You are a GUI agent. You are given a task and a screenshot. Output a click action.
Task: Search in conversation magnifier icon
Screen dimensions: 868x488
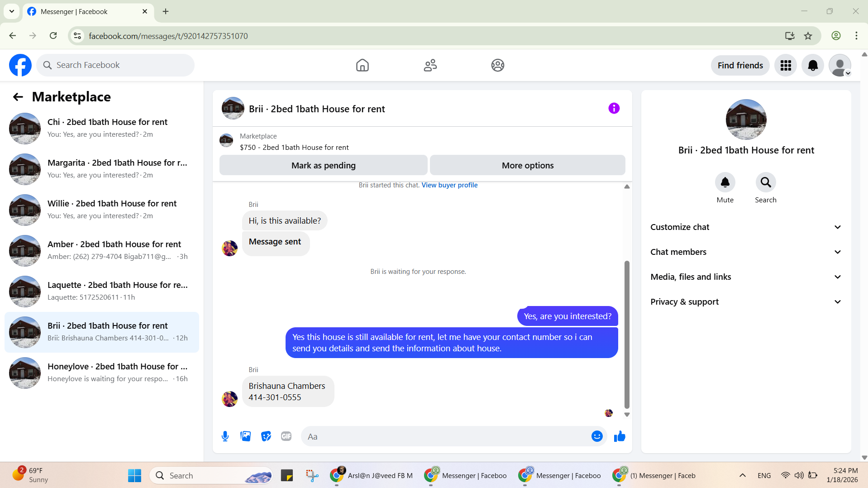coord(766,182)
